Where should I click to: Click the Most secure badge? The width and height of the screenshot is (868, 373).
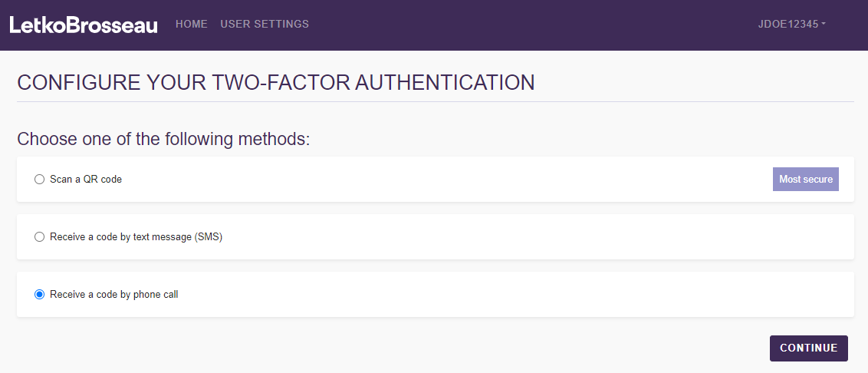[x=805, y=180]
